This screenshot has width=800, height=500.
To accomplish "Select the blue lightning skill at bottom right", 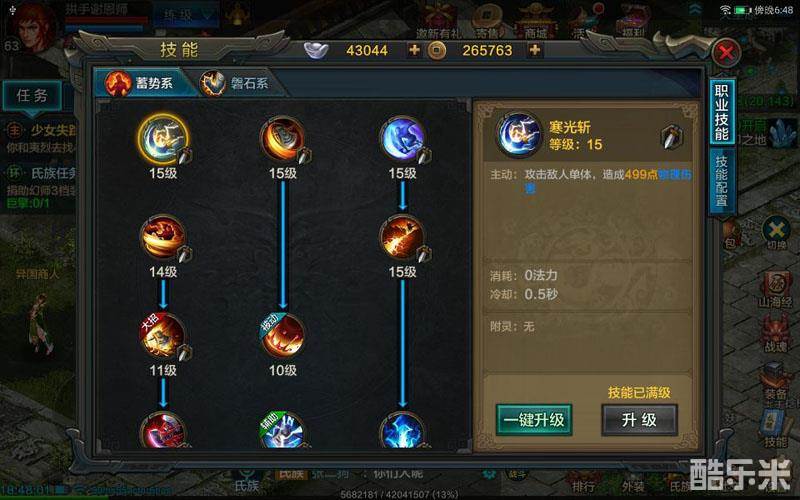I will (x=403, y=430).
